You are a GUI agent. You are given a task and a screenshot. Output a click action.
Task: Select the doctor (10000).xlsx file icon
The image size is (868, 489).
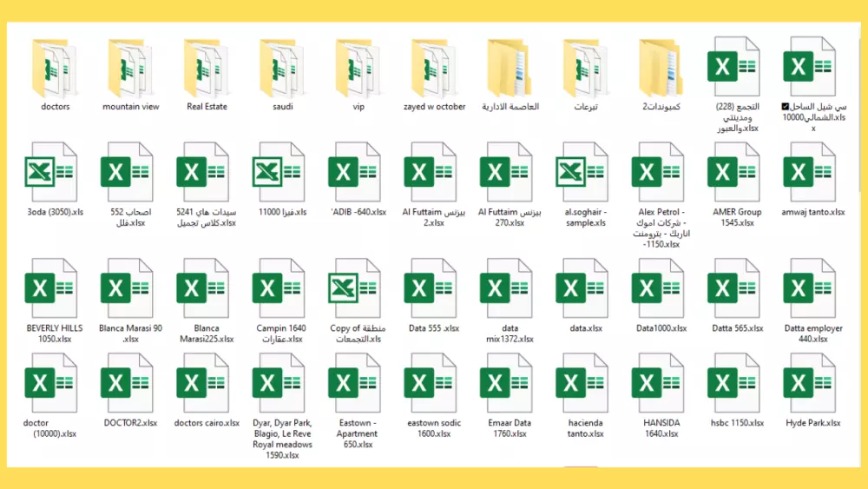[51, 383]
